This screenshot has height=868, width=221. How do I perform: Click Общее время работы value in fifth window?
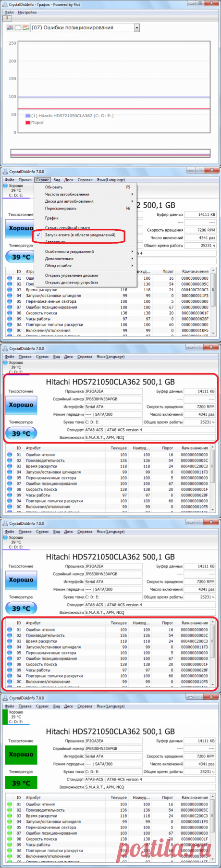point(200,771)
